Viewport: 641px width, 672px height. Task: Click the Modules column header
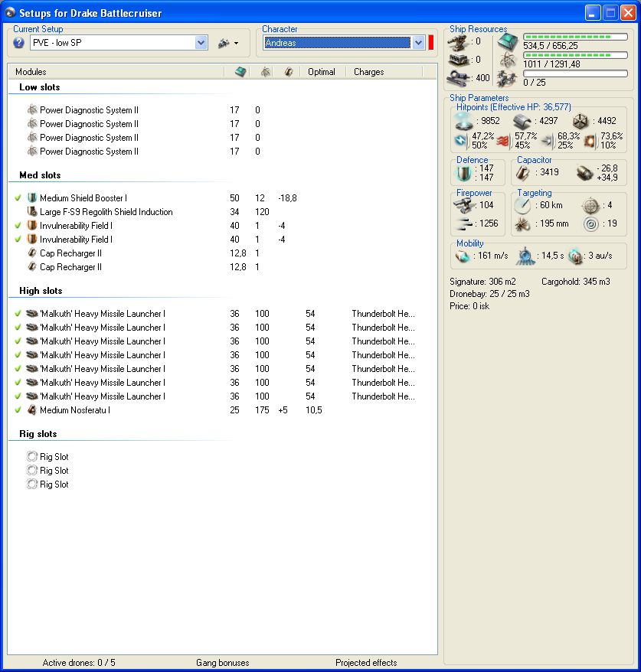click(x=31, y=72)
